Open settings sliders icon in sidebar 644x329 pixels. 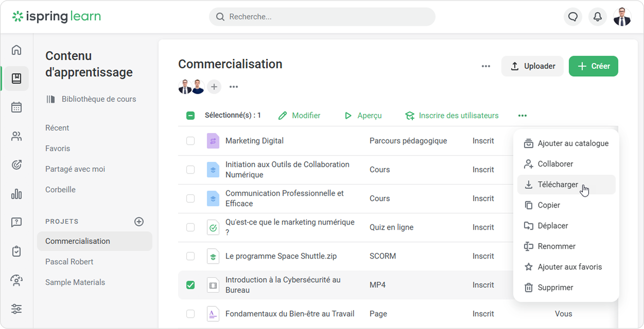[16, 309]
